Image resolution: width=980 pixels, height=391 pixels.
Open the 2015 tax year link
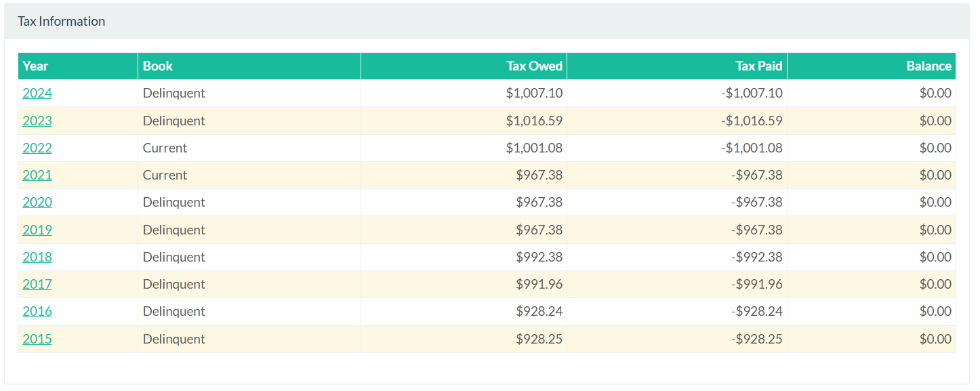[37, 339]
